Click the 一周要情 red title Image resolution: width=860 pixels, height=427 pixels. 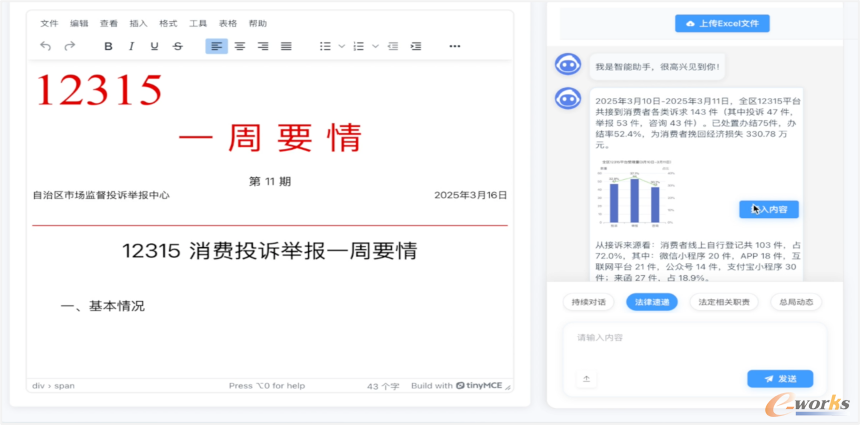click(270, 138)
